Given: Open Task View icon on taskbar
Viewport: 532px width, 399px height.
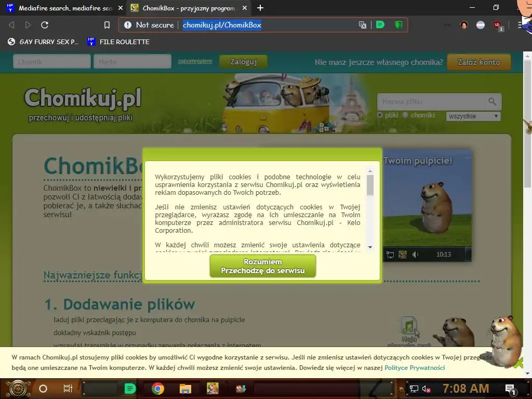Looking at the screenshot, I should click(68, 389).
